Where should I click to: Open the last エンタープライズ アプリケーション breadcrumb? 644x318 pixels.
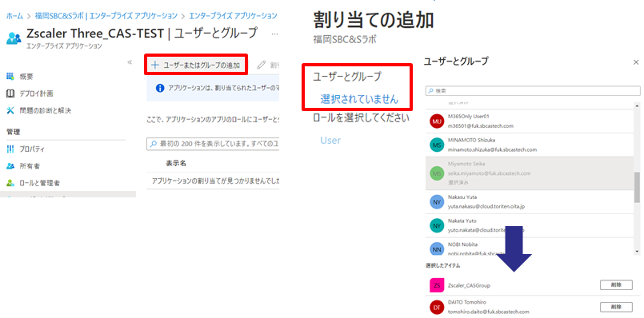[233, 16]
